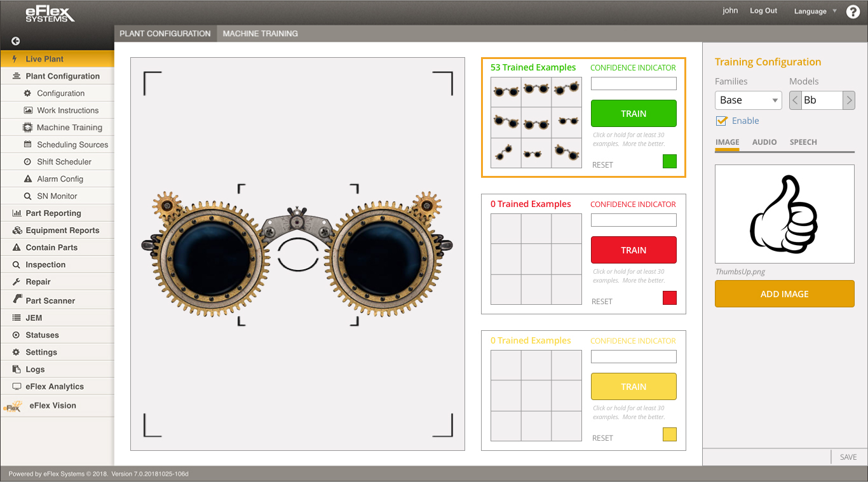Click the orange ADD IMAGE button
The height and width of the screenshot is (482, 868).
[784, 294]
